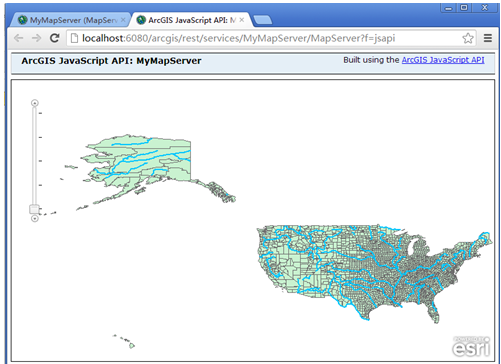
Task: Open a new tab with the blank tab button
Action: [263, 20]
